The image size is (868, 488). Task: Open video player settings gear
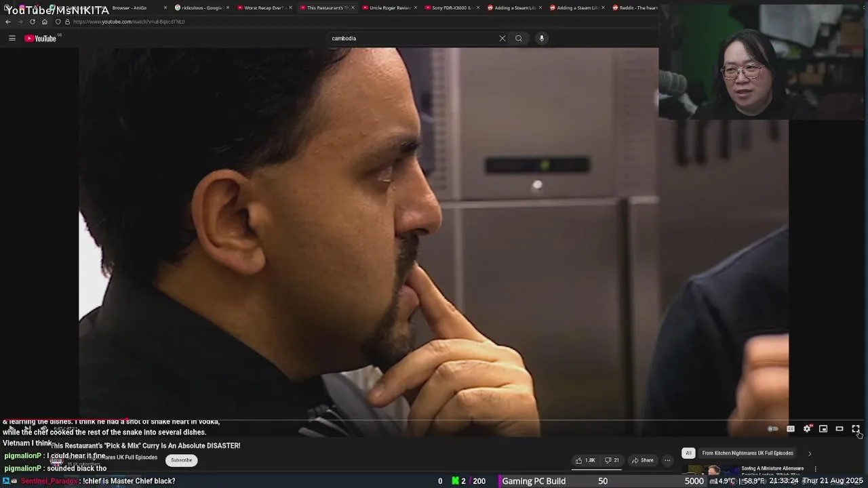(807, 429)
